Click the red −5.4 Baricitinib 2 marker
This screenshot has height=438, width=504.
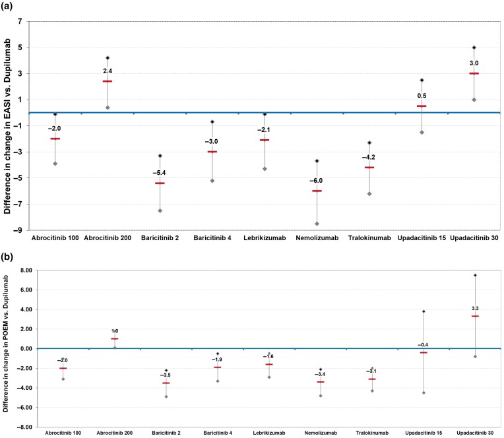tap(160, 183)
